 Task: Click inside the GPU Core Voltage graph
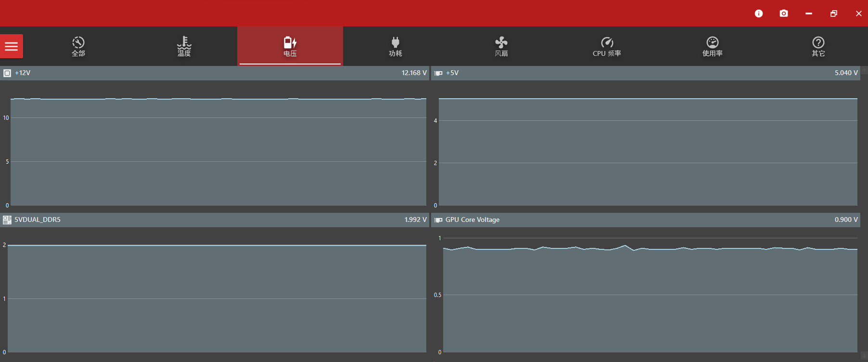tap(650, 298)
